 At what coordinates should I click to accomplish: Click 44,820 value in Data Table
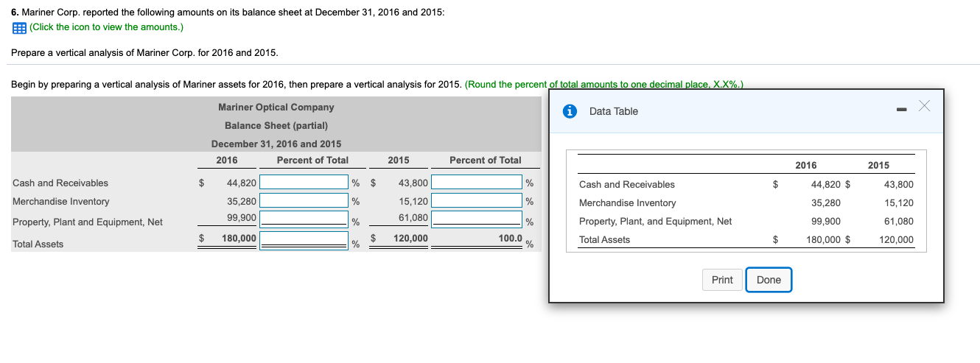point(826,184)
